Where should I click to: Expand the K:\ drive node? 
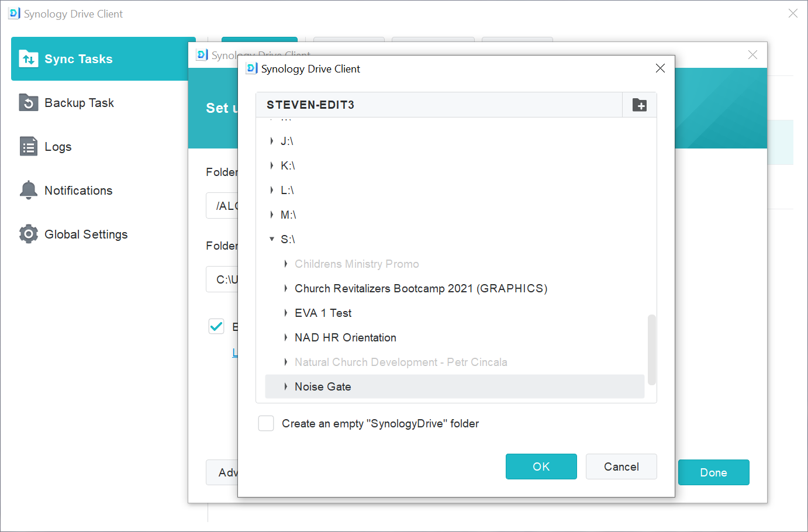click(x=272, y=165)
